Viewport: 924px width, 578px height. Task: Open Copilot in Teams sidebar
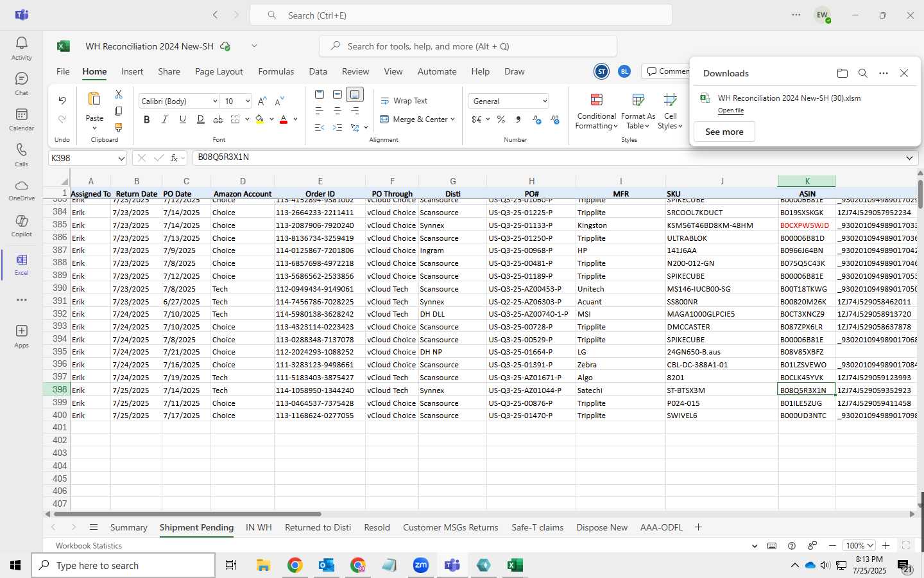point(21,225)
